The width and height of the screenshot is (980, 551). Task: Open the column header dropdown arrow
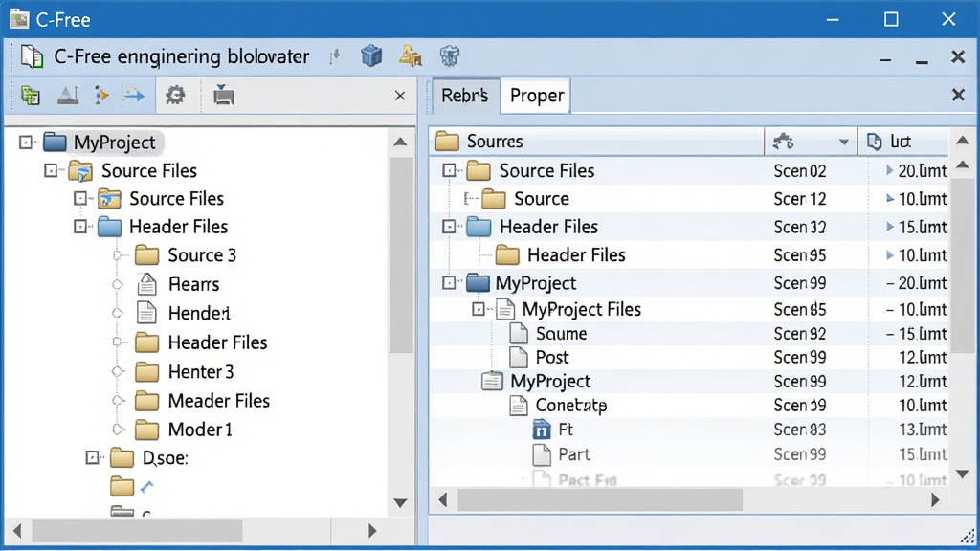click(844, 142)
